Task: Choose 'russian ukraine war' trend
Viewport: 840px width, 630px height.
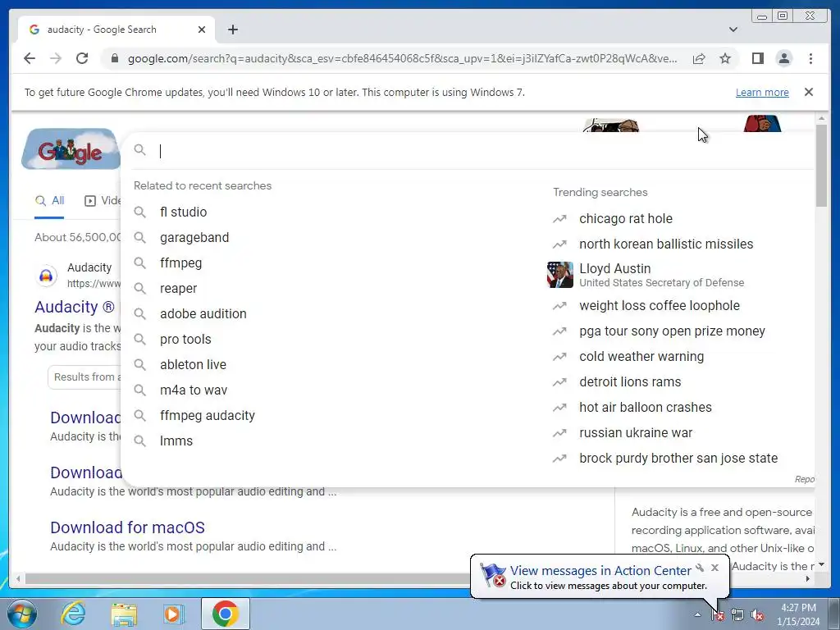Action: (x=636, y=433)
